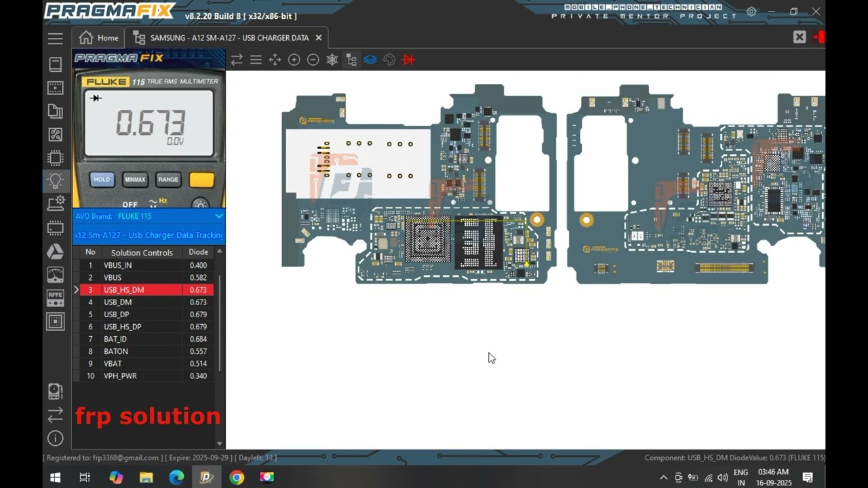The width and height of the screenshot is (868, 488).
Task: Open the RFFE sidebar icon
Action: [56, 297]
